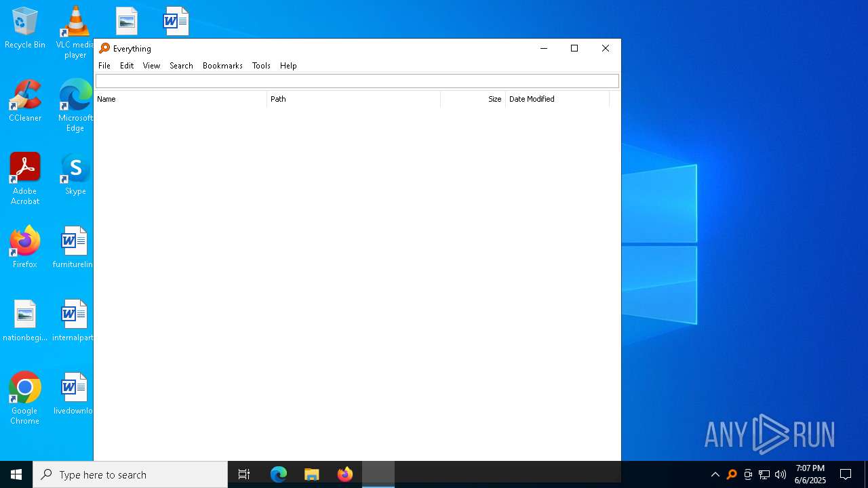The width and height of the screenshot is (868, 488).
Task: Open the clock and calendar flyout
Action: click(810, 474)
